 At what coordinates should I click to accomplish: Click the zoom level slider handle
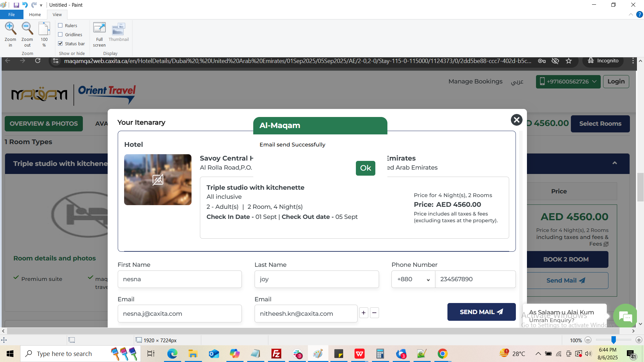pos(613,340)
